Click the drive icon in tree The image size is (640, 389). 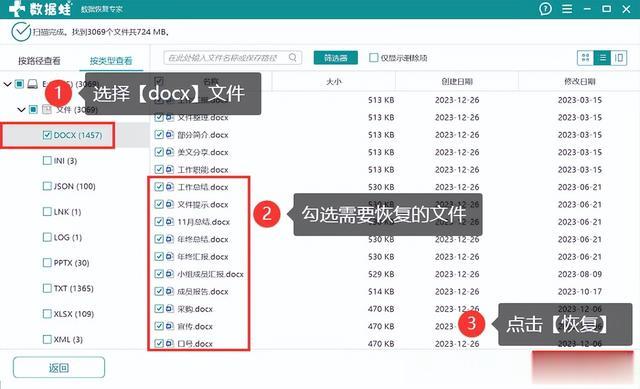(33, 84)
